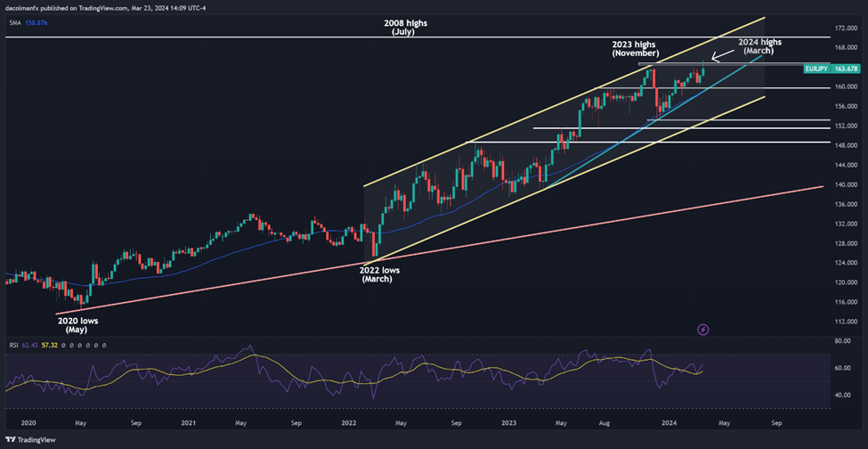Click the 160.000 price axis label

[x=848, y=87]
